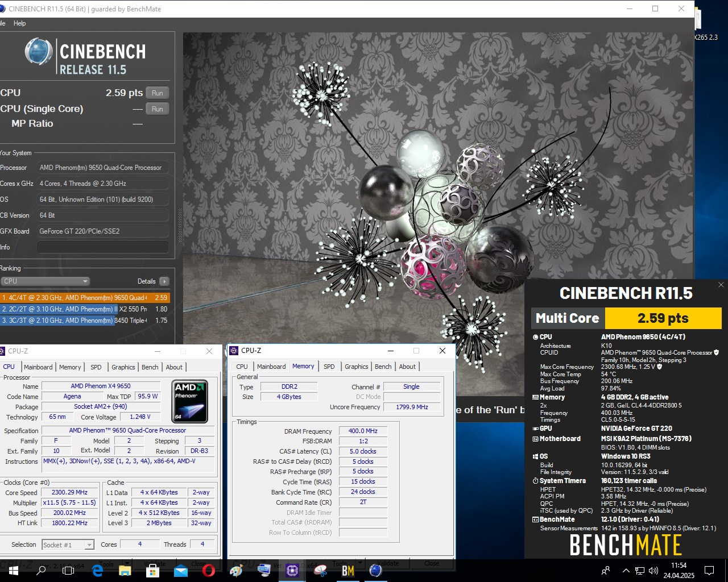
Task: Click the yellow 2.59 pts Multi Core score
Action: [x=663, y=318]
